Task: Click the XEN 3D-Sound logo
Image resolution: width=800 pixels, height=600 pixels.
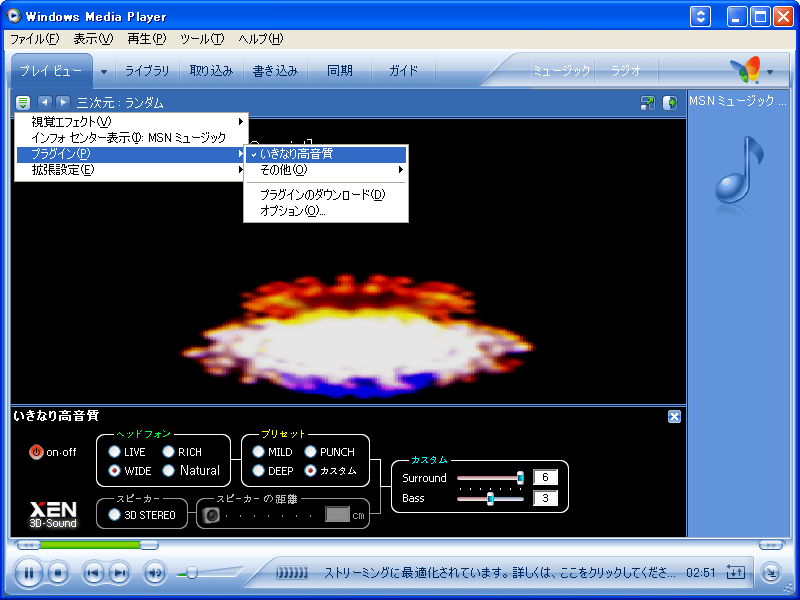Action: (53, 515)
